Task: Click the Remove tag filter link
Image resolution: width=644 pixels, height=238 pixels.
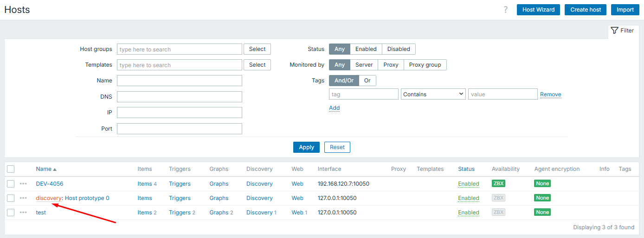Action: pos(550,94)
